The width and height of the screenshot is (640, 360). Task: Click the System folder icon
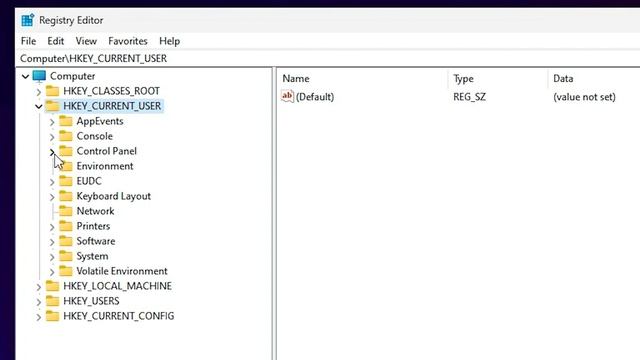(x=66, y=256)
